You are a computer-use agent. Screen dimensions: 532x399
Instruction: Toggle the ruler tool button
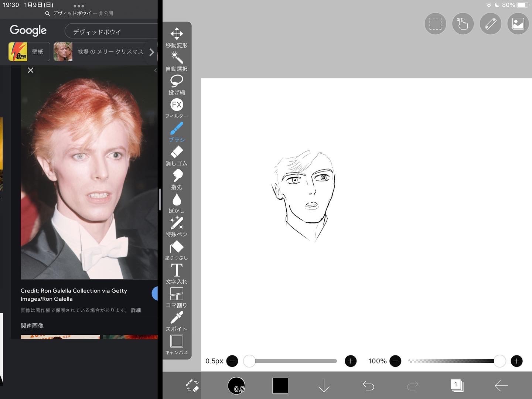tap(490, 24)
